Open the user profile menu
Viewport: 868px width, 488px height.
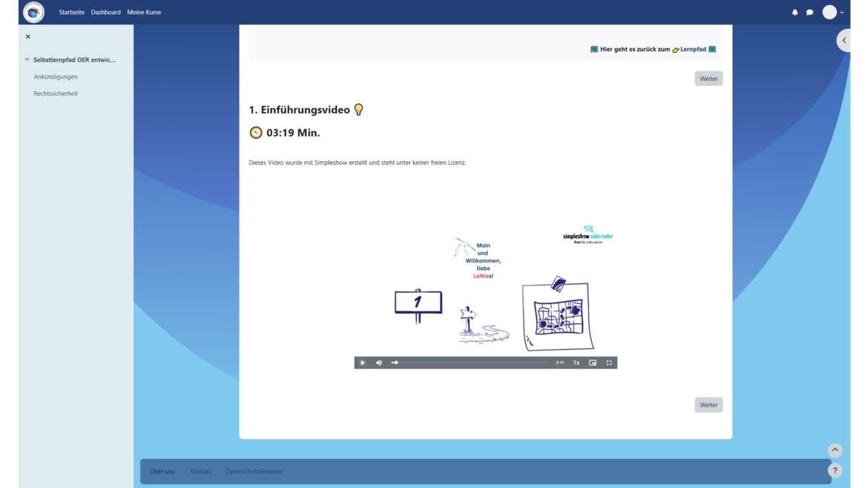(833, 12)
